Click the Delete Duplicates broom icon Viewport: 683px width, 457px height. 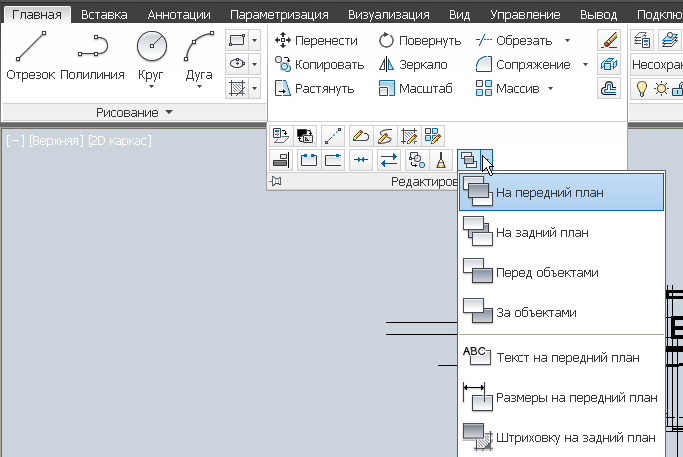tap(441, 160)
